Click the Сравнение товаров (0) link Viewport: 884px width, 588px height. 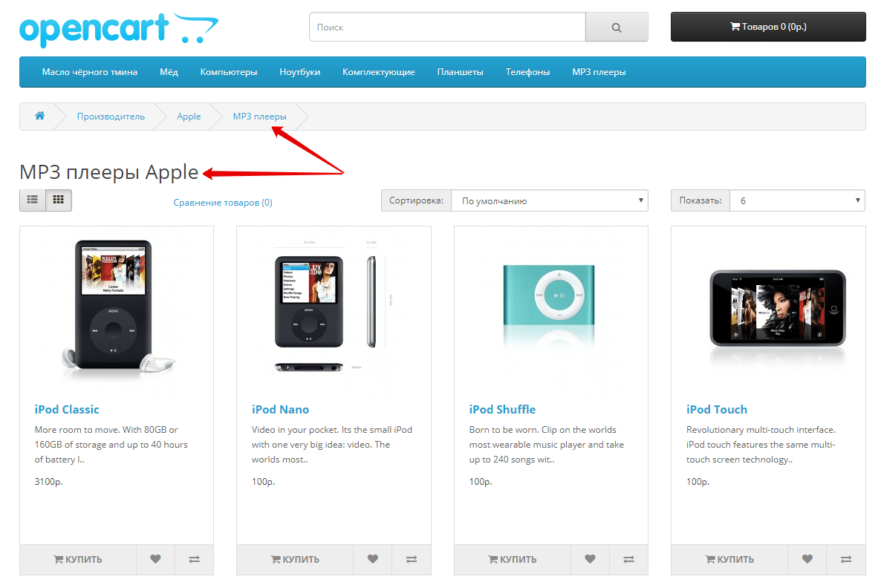tap(223, 202)
